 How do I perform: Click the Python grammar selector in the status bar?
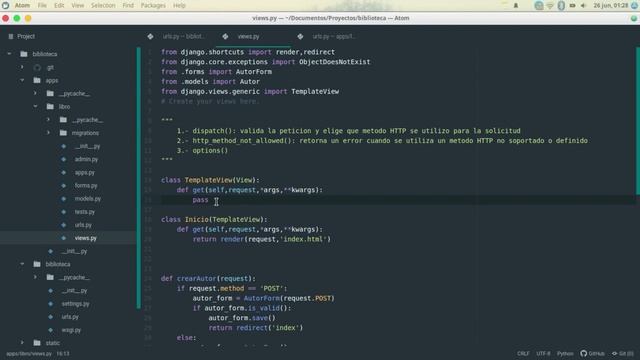coord(565,353)
